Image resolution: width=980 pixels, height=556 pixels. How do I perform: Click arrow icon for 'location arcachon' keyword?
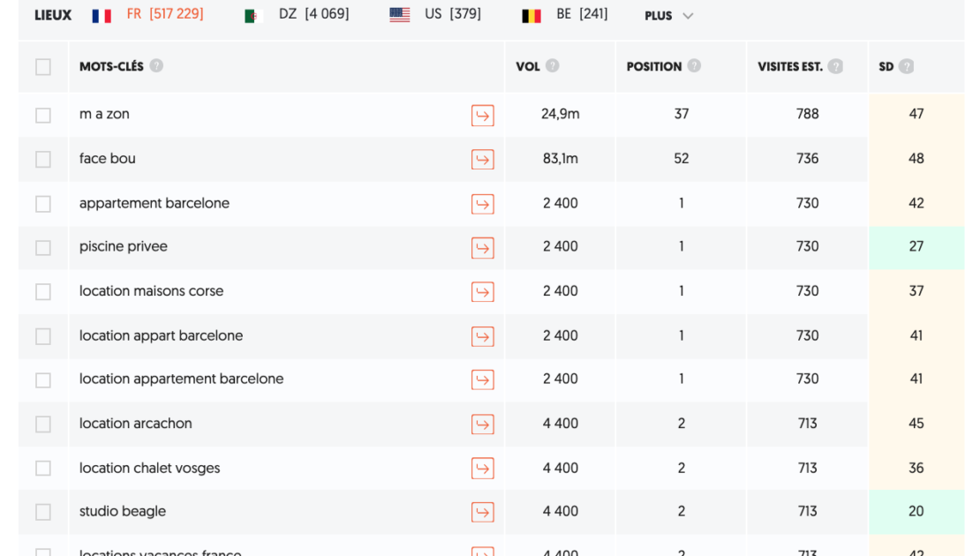coord(482,425)
